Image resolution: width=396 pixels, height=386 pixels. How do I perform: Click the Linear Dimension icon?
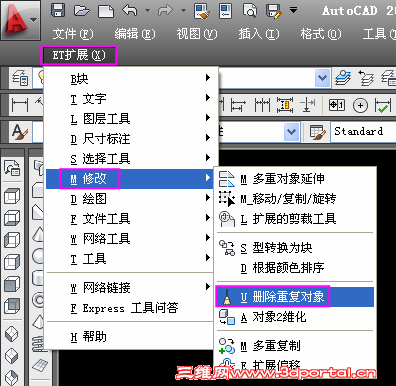click(x=20, y=105)
